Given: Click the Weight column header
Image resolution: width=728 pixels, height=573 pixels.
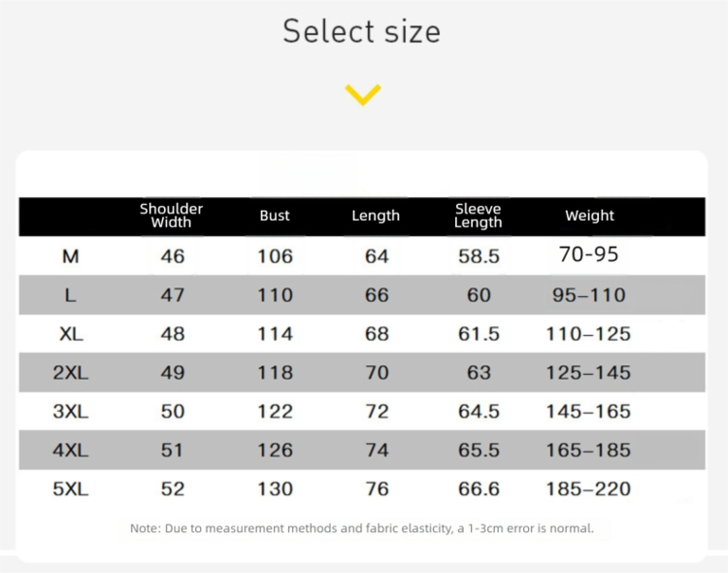Looking at the screenshot, I should 590,216.
